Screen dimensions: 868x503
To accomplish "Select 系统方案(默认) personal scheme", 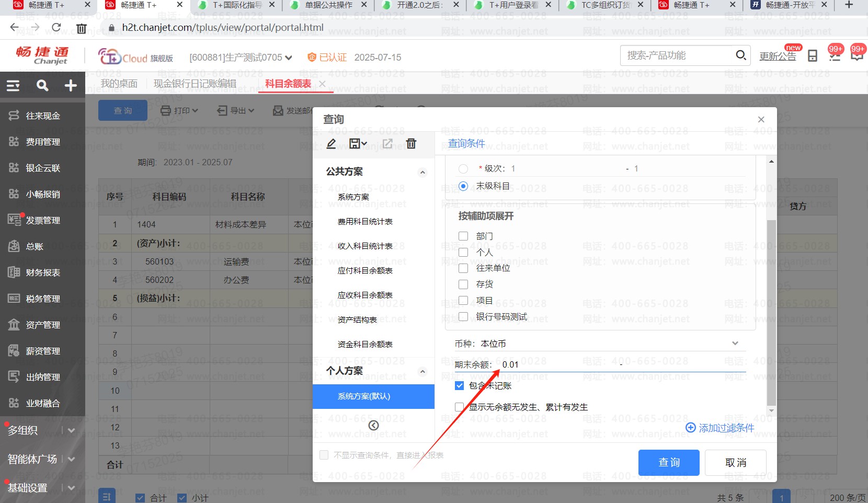I will (x=373, y=396).
